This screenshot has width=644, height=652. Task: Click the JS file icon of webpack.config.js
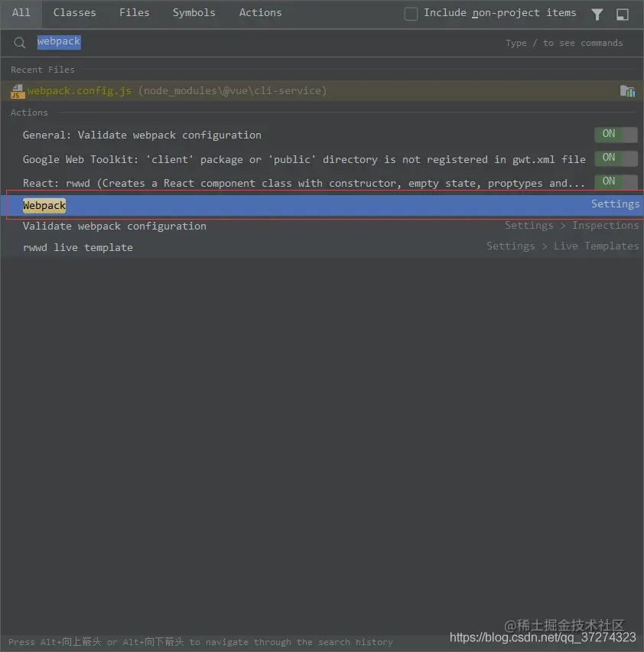(x=18, y=91)
